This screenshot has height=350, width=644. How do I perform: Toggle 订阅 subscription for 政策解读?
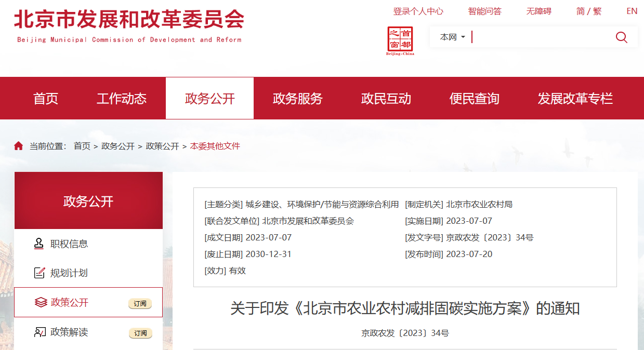click(x=140, y=333)
